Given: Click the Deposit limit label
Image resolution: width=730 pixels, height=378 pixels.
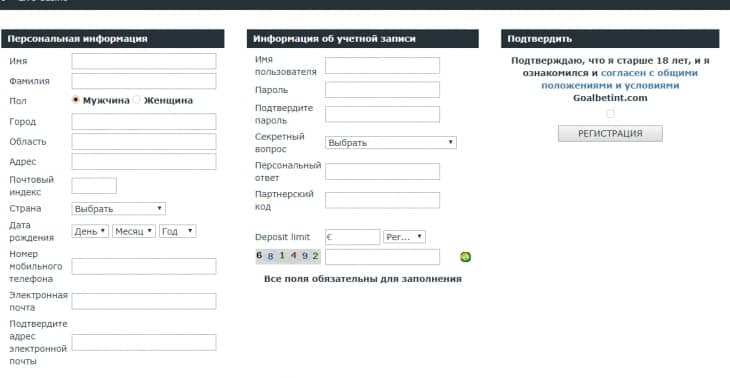Looking at the screenshot, I should point(282,237).
